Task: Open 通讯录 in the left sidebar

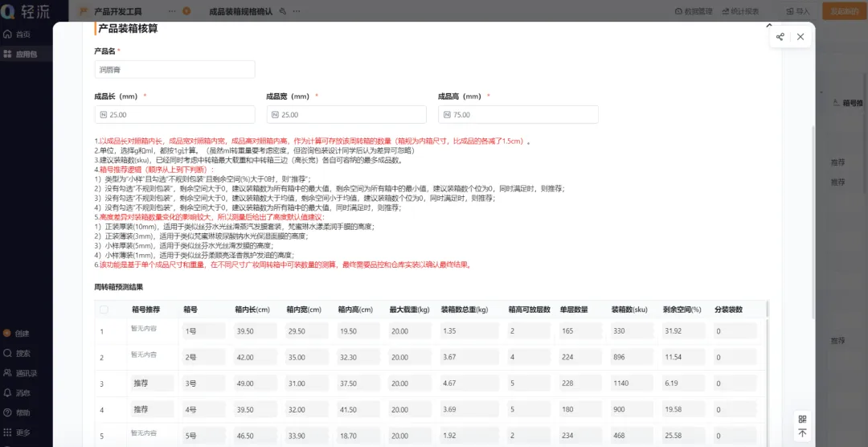Action: (20, 373)
